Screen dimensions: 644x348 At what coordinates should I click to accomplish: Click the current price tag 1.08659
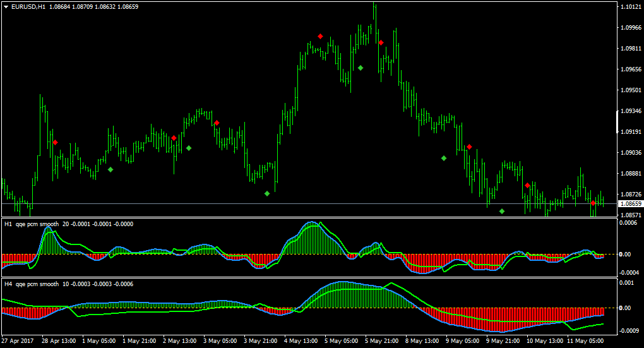tap(631, 204)
